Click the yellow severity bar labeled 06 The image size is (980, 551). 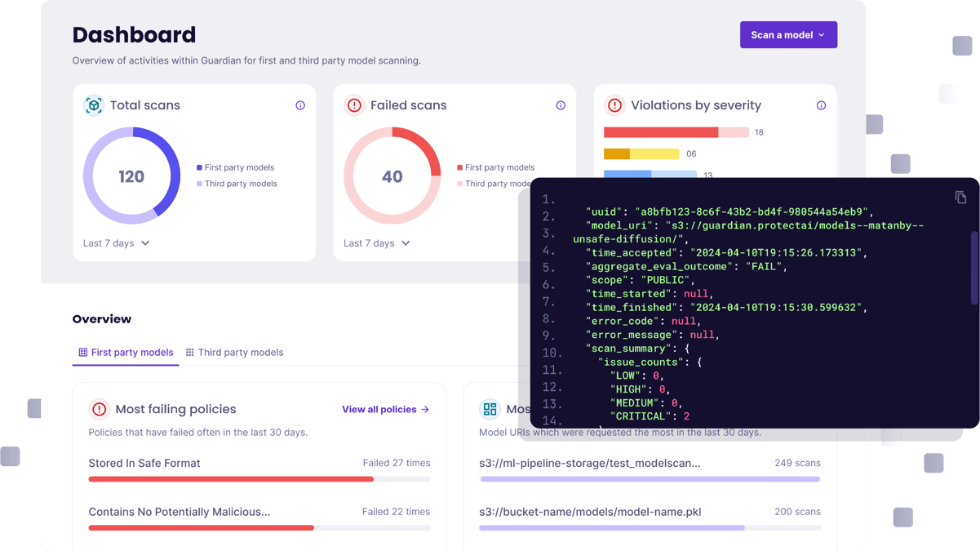pyautogui.click(x=641, y=153)
